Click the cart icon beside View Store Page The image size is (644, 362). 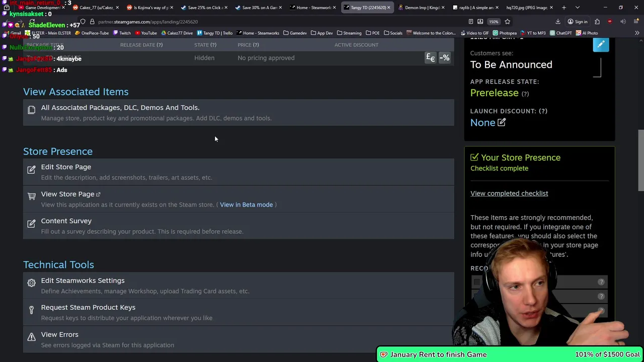click(x=31, y=196)
